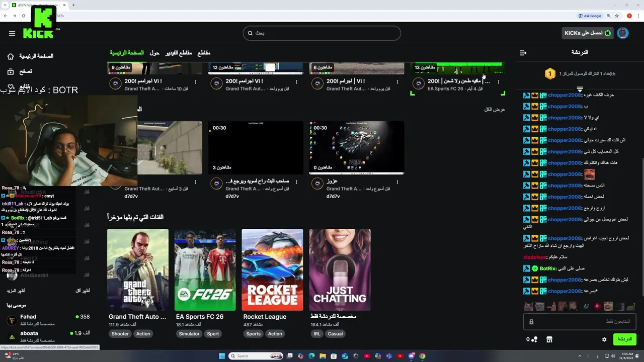Switch to the الصفحة الرئيسية tab
This screenshot has height=362, width=644.
click(127, 53)
